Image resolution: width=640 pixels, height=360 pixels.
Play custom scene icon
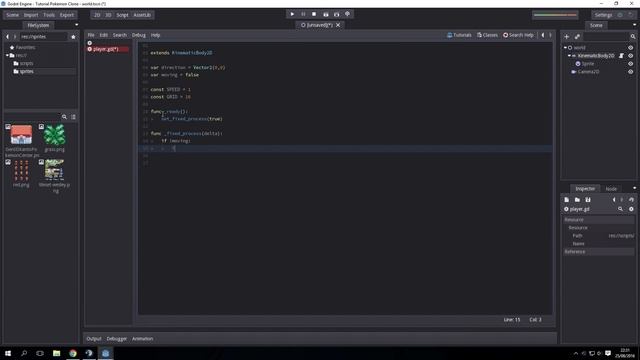[x=336, y=14]
